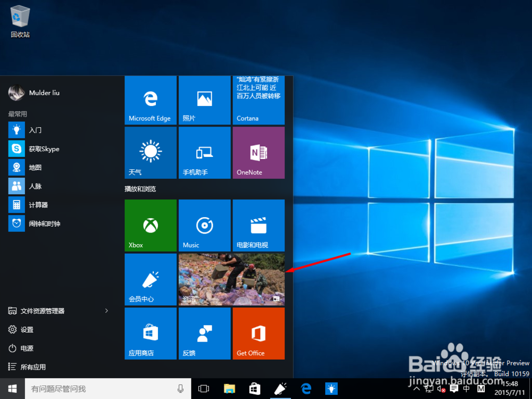
Task: Open the Mulder liu account menu
Action: coord(34,93)
